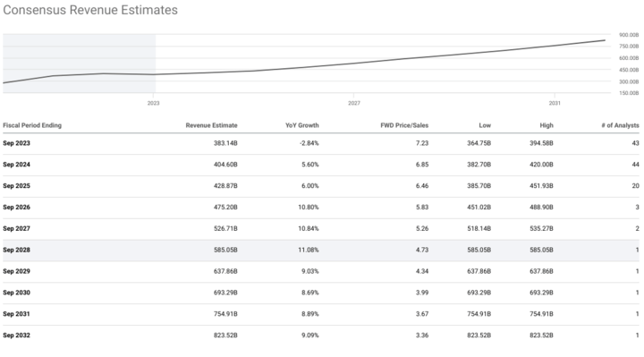Click the 475.20B revenue estimate

[225, 208]
